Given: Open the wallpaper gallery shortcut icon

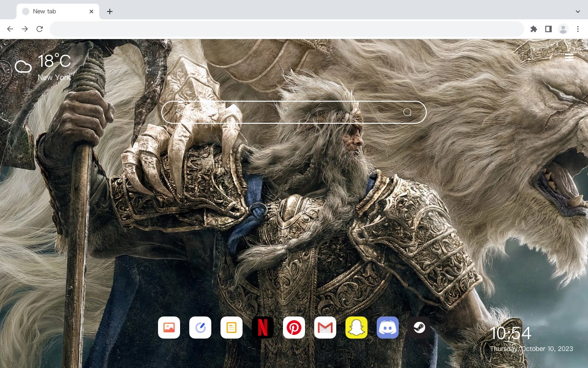Looking at the screenshot, I should [169, 328].
